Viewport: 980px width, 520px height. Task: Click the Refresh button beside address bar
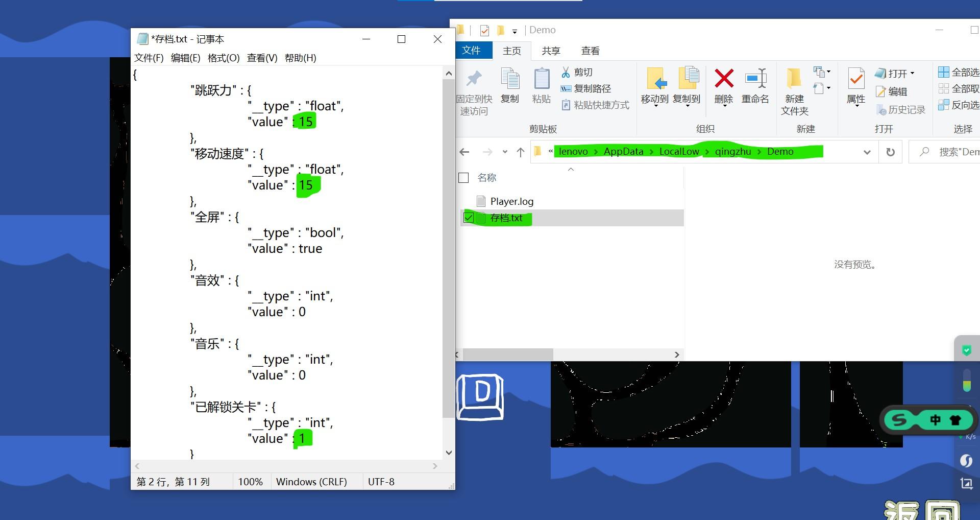click(890, 152)
